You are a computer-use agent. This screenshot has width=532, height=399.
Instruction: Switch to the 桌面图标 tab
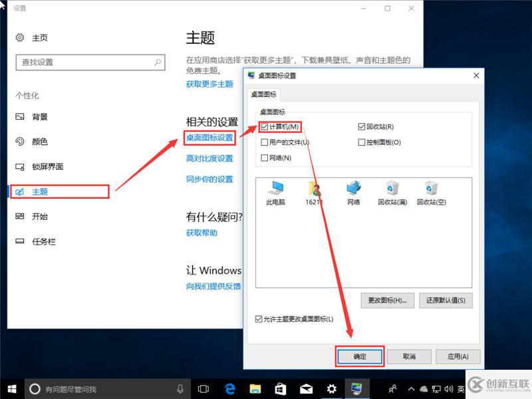[264, 94]
